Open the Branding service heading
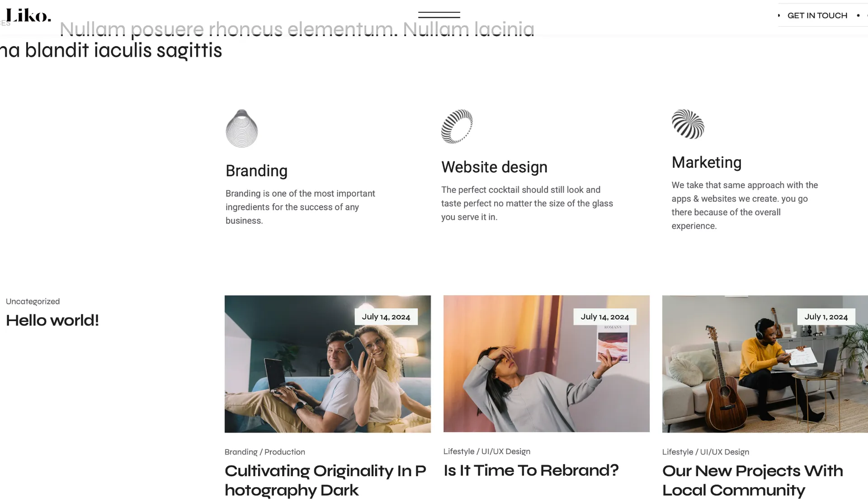This screenshot has width=868, height=502. pyautogui.click(x=256, y=171)
